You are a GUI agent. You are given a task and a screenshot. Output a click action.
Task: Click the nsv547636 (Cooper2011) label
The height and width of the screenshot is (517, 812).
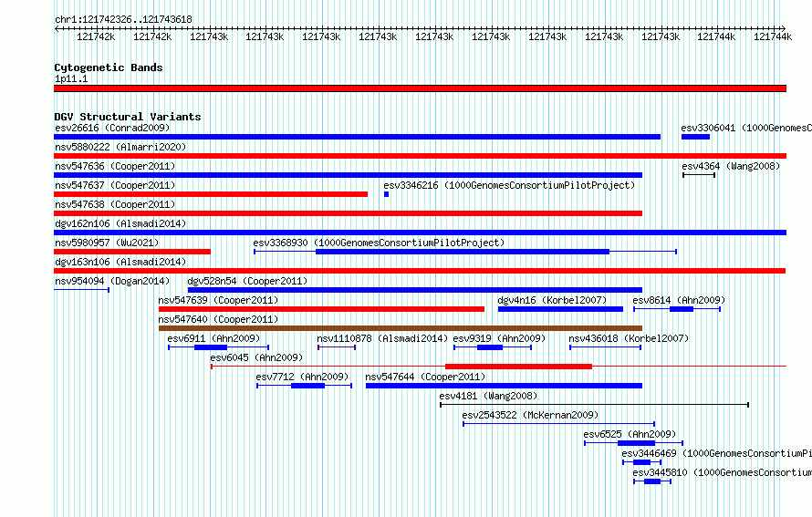115,166
